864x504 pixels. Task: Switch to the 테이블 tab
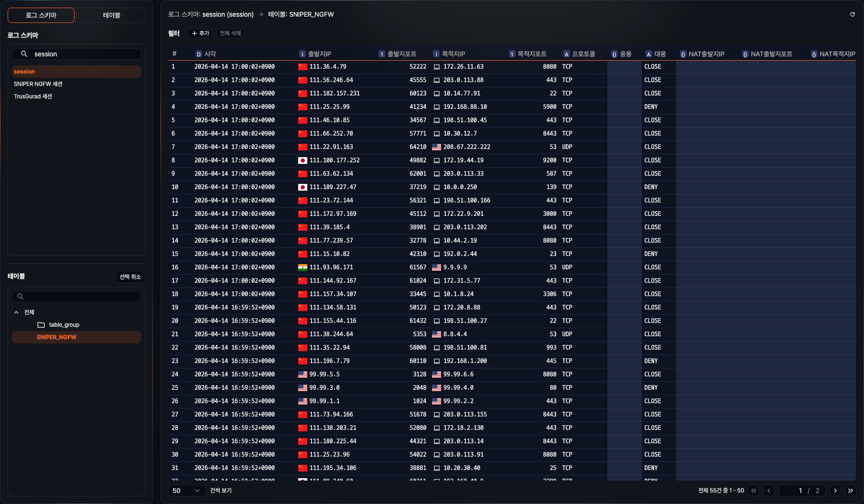[x=111, y=15]
